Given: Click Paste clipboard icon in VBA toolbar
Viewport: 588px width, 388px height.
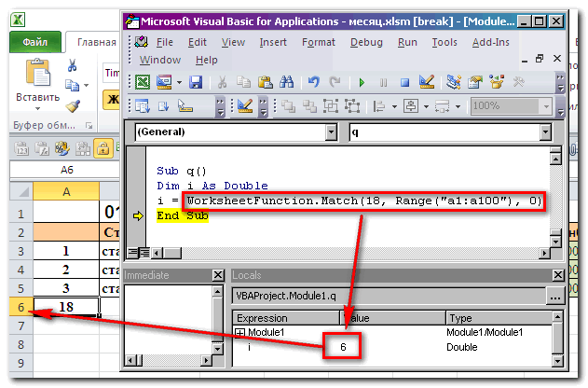Looking at the screenshot, I should [x=266, y=82].
